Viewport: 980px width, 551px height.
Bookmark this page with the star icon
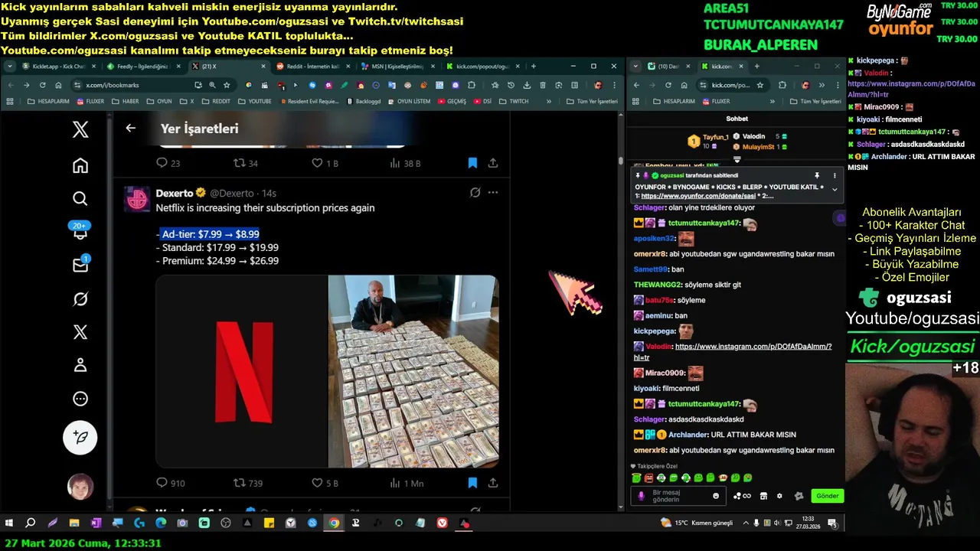[227, 85]
